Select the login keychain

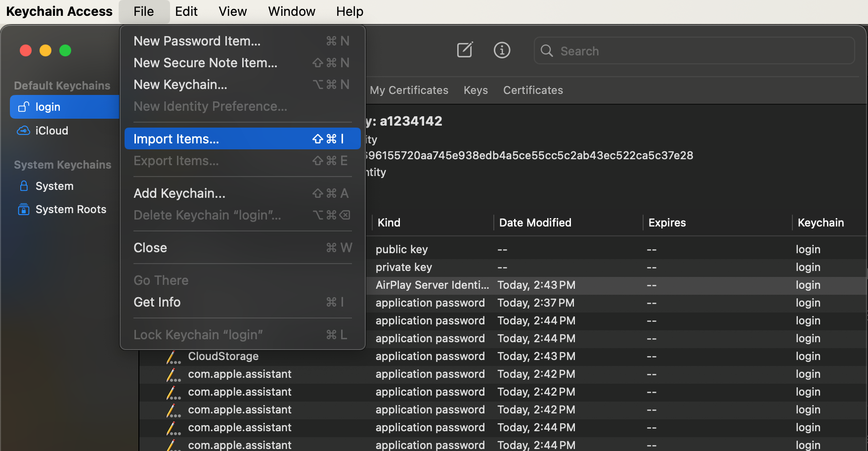(65, 107)
